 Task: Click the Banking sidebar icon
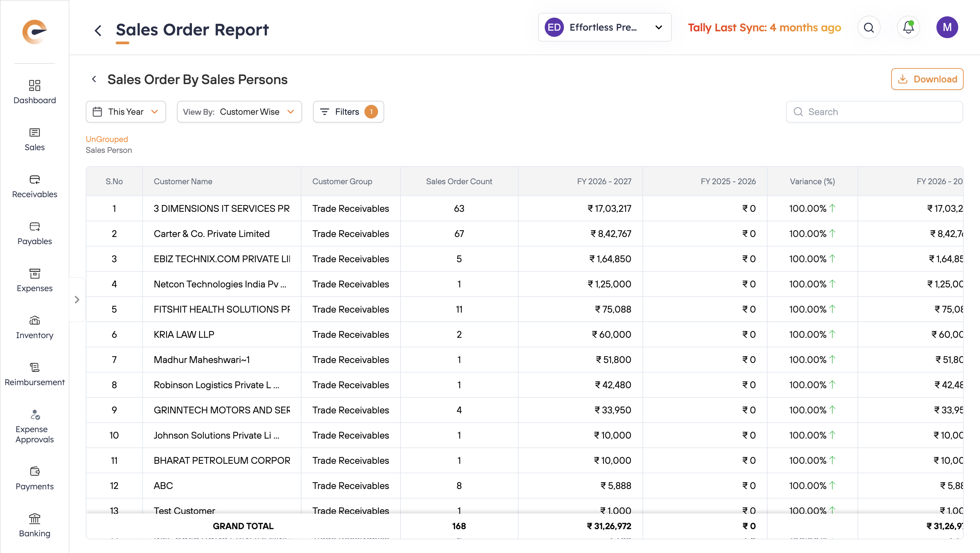[35, 519]
